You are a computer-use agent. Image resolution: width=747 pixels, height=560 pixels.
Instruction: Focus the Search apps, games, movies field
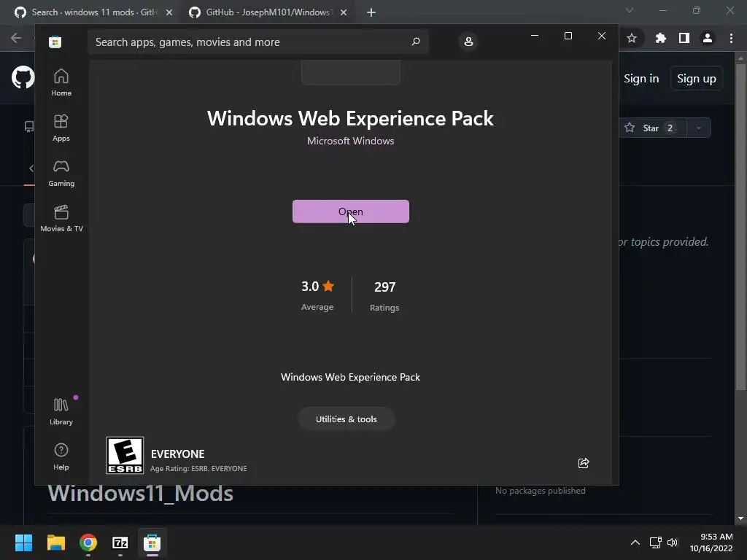click(x=258, y=42)
